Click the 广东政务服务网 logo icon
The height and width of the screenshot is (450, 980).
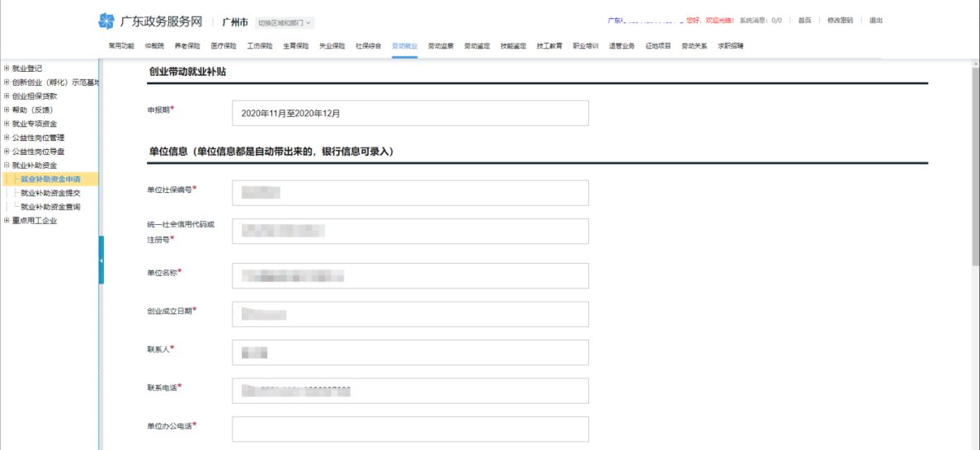pyautogui.click(x=106, y=21)
